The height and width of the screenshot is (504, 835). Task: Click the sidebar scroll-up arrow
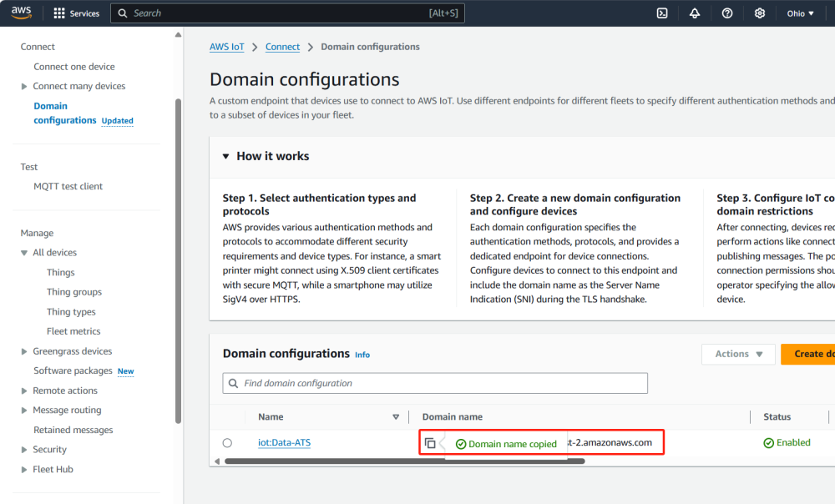coord(178,35)
